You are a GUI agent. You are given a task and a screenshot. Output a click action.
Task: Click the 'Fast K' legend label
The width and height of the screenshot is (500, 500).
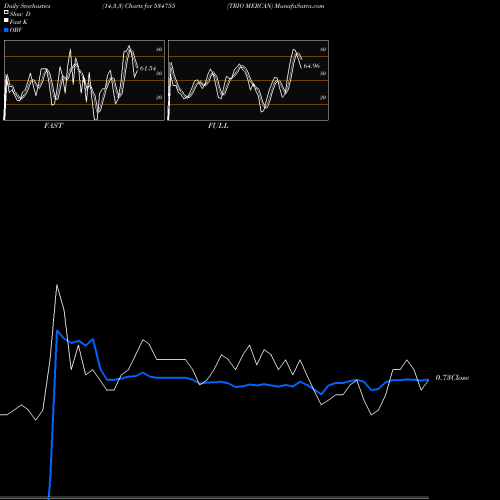18,22
